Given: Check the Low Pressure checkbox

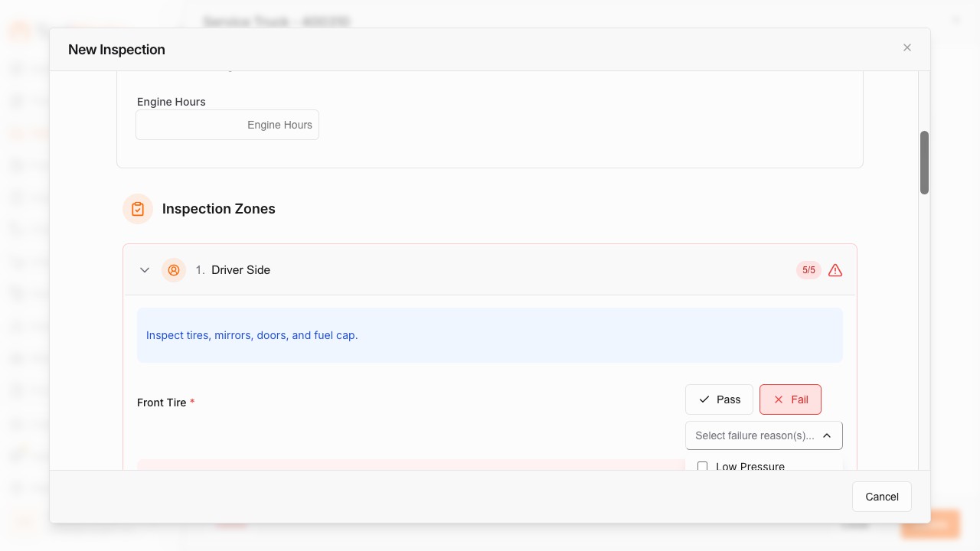Looking at the screenshot, I should pos(702,466).
